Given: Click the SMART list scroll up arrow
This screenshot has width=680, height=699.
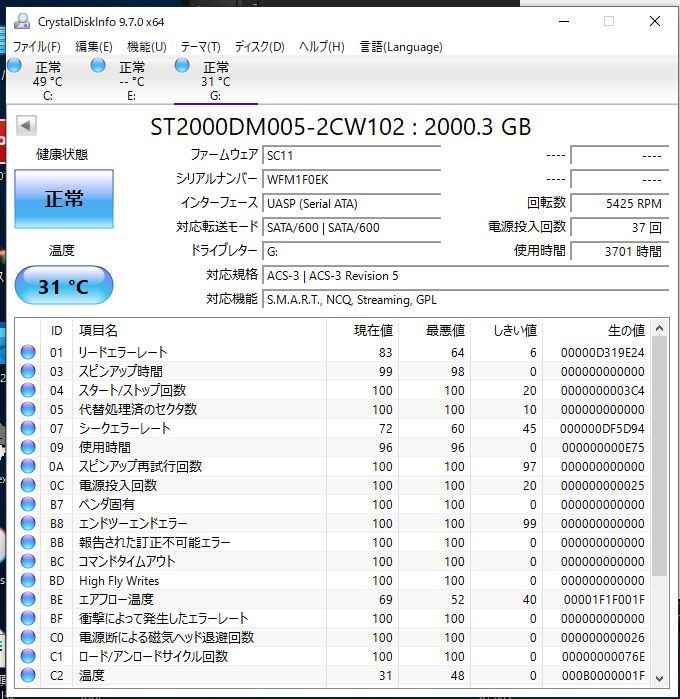Looking at the screenshot, I should click(x=659, y=329).
